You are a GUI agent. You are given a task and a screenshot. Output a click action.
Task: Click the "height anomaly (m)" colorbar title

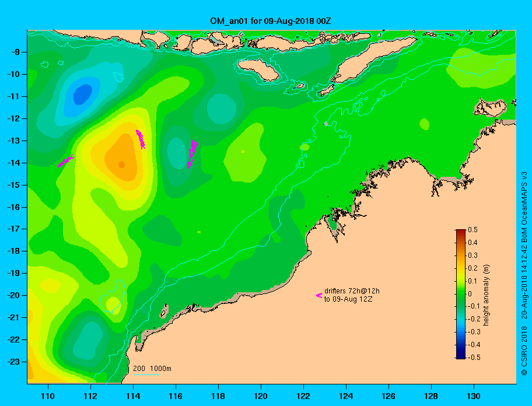click(486, 295)
